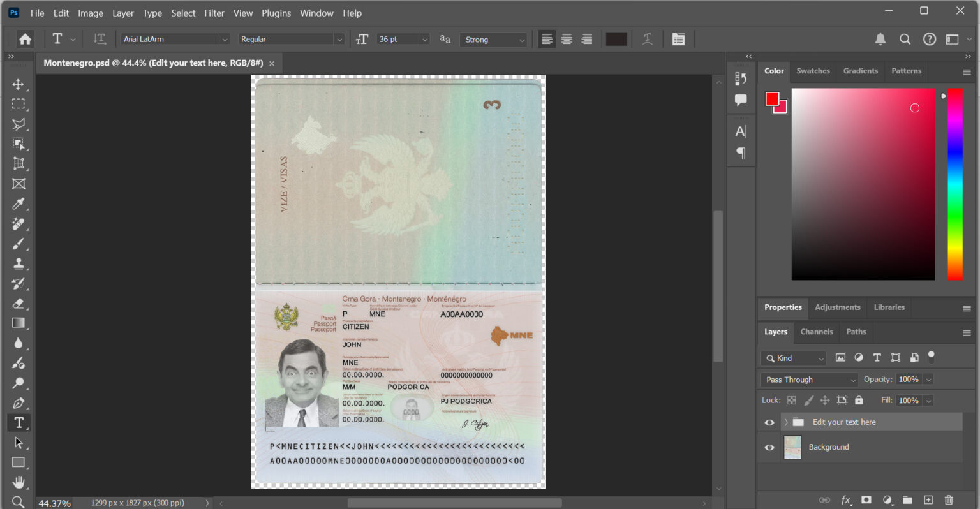Open the Plugins menu
The height and width of the screenshot is (509, 980).
(276, 13)
